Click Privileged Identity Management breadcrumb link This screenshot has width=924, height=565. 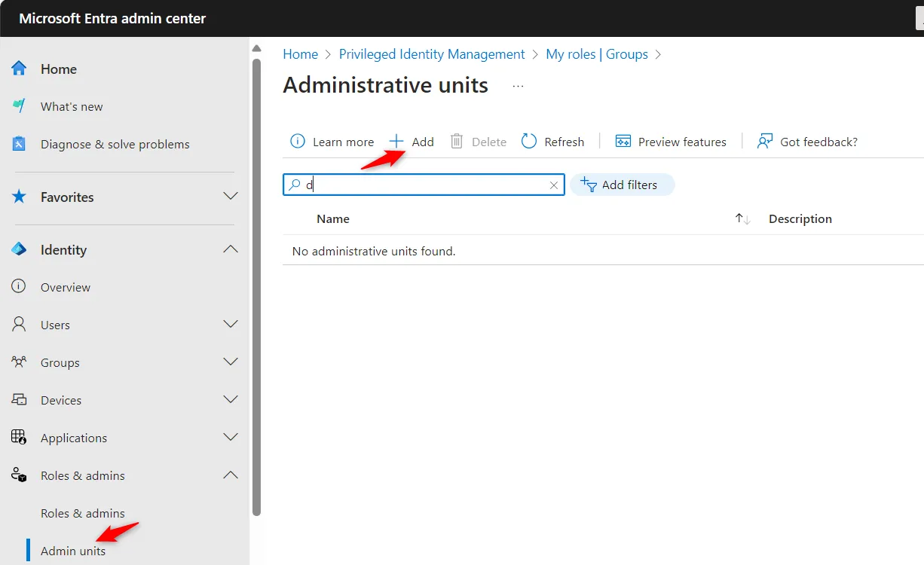coord(432,54)
